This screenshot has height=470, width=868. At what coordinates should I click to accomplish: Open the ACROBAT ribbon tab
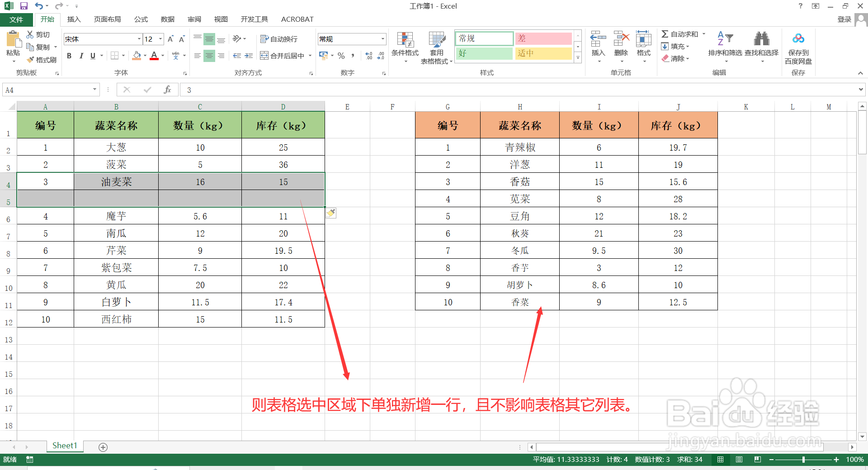pos(297,19)
